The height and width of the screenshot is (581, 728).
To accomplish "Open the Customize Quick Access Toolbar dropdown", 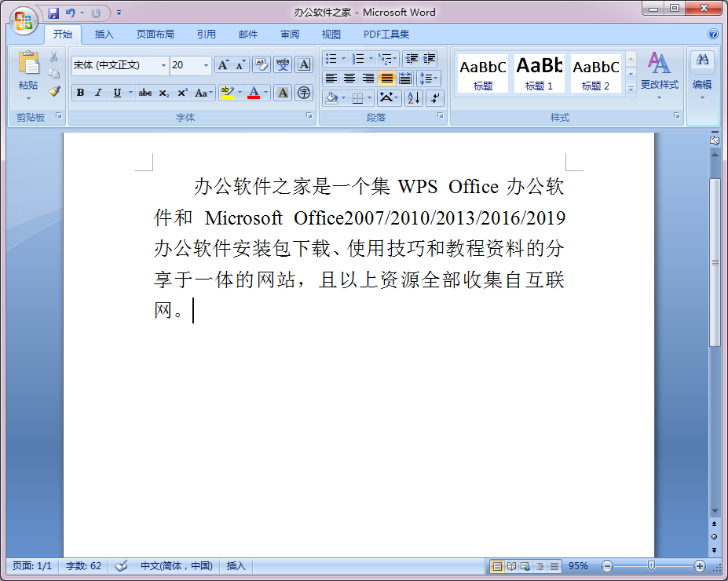I will (119, 13).
